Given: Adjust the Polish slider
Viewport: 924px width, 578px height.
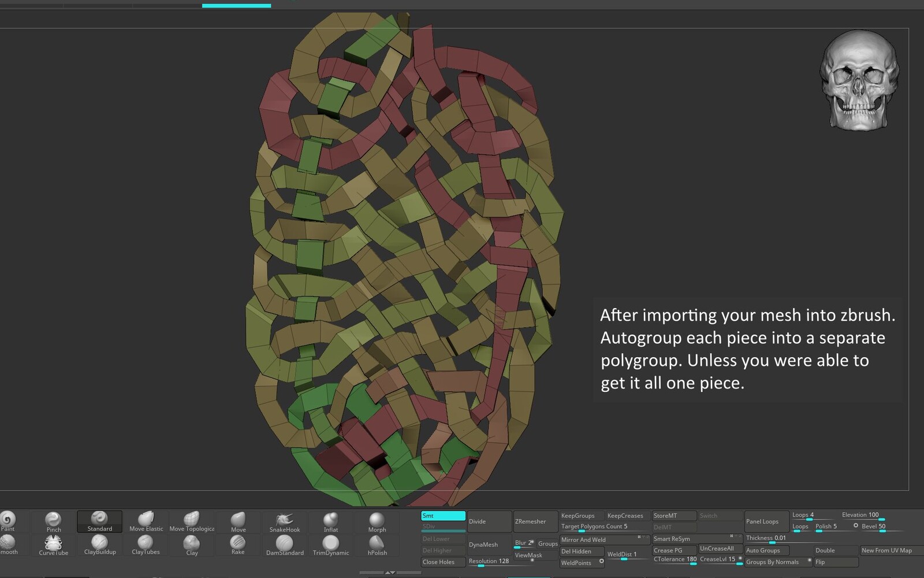Looking at the screenshot, I should (836, 527).
